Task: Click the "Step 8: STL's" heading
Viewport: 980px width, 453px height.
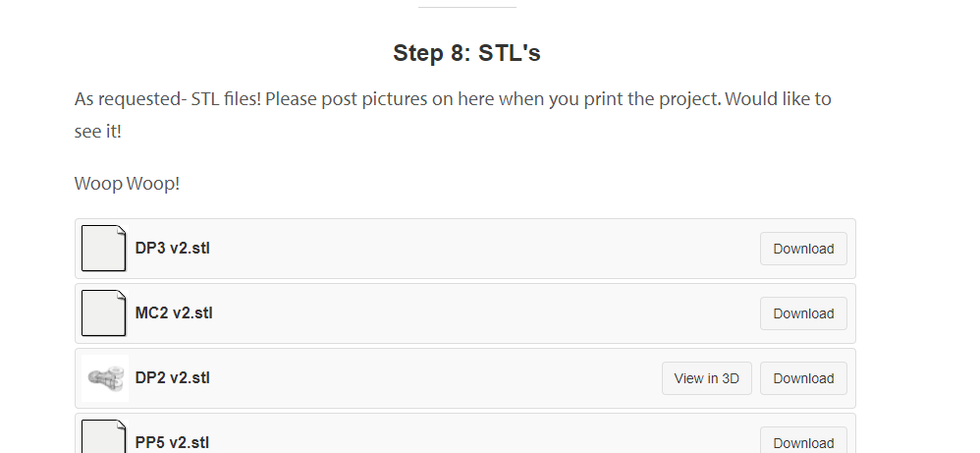Action: (466, 53)
